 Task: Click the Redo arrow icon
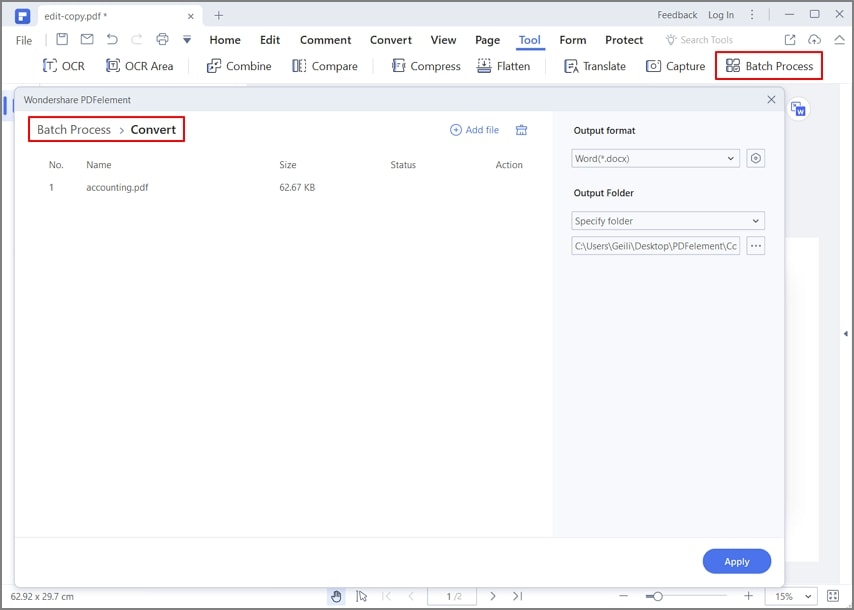137,39
